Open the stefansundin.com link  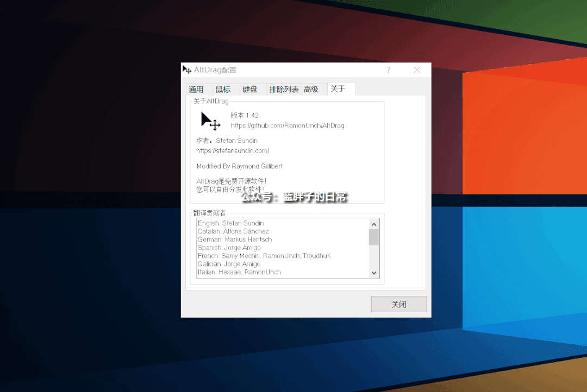tap(233, 151)
